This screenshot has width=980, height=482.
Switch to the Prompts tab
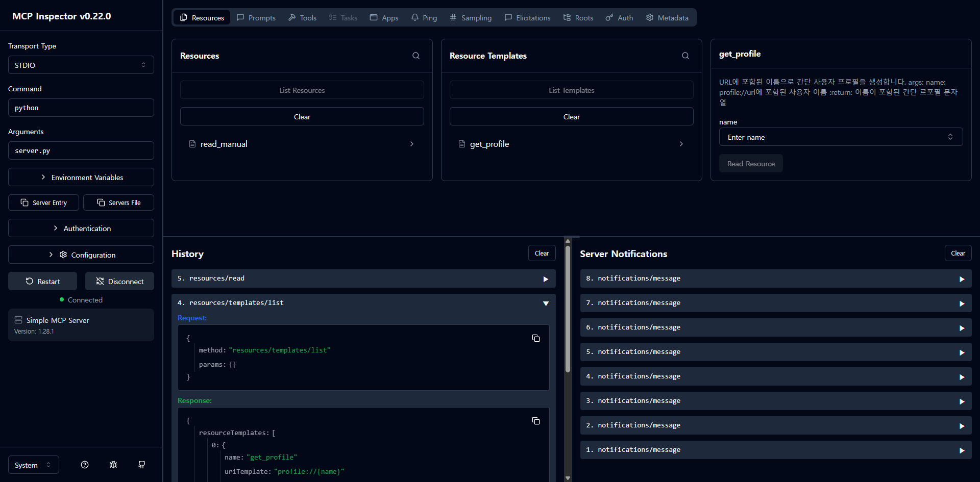(x=256, y=17)
